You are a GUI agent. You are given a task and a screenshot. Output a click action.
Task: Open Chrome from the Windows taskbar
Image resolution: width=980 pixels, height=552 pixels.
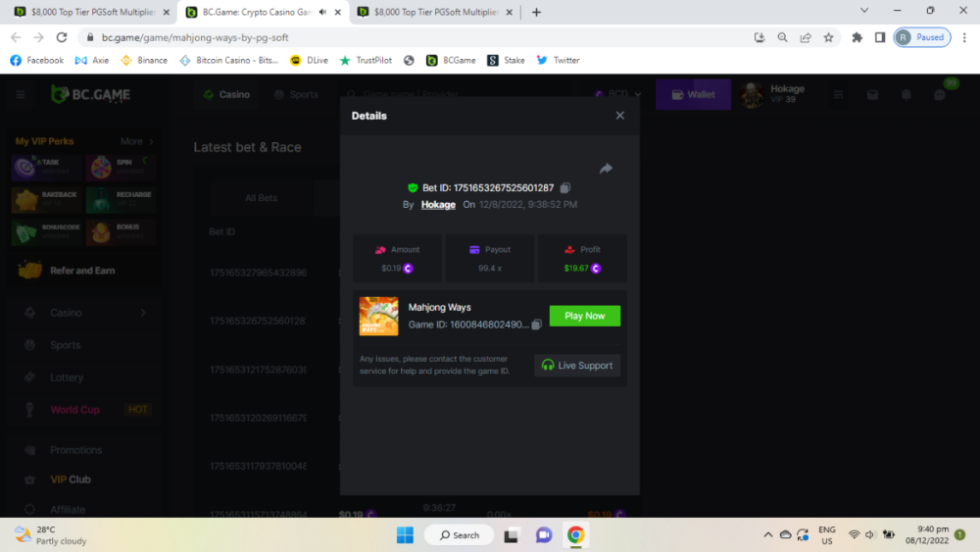coord(576,534)
